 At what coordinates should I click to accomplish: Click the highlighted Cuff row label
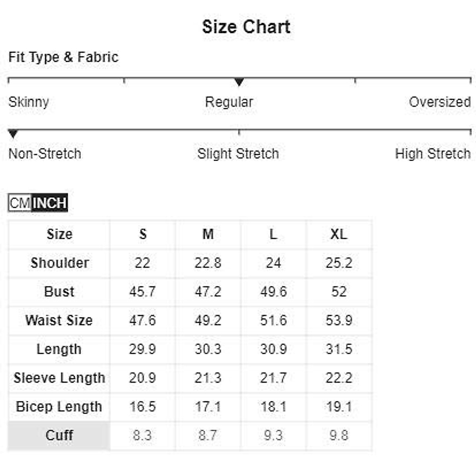tap(59, 435)
